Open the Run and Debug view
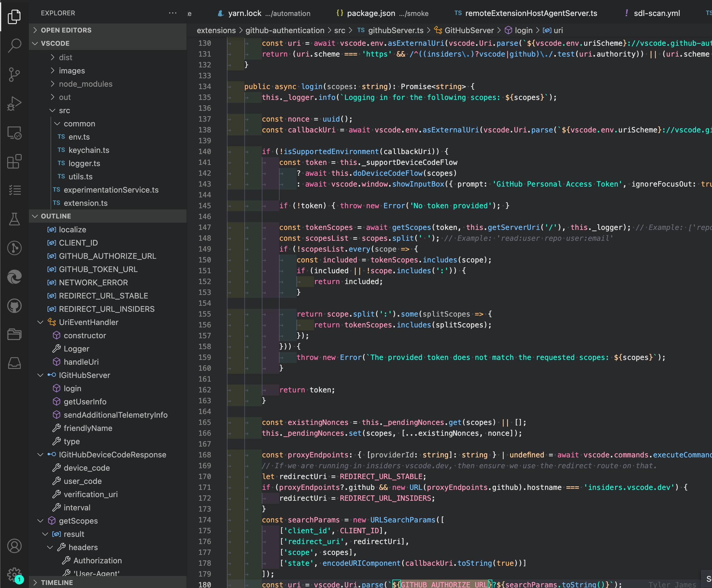The image size is (712, 588). coord(15,103)
